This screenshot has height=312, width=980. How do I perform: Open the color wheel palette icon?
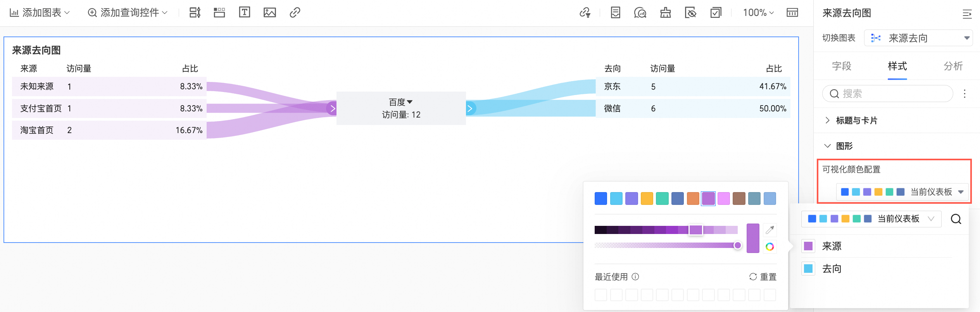tap(770, 246)
